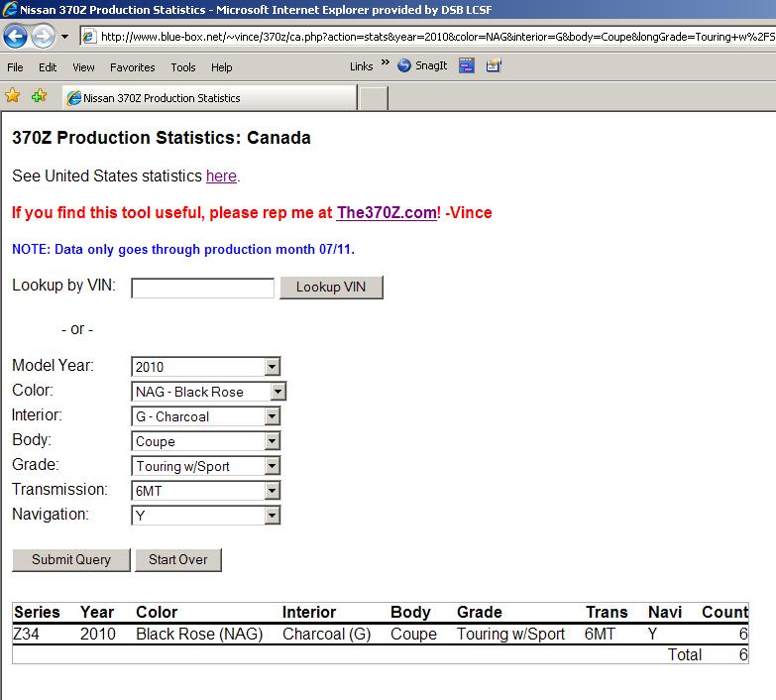776x700 pixels.
Task: Open the Edit menu
Action: (48, 67)
